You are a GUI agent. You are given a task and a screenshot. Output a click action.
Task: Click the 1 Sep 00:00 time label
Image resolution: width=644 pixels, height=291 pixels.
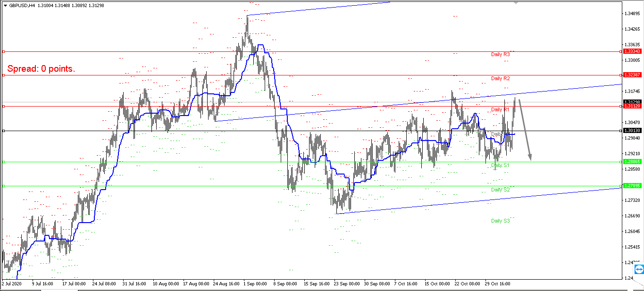[256, 284]
